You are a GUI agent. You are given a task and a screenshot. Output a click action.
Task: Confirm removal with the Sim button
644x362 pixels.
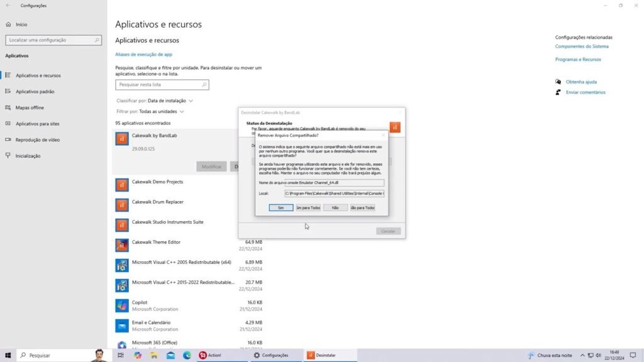[281, 207]
